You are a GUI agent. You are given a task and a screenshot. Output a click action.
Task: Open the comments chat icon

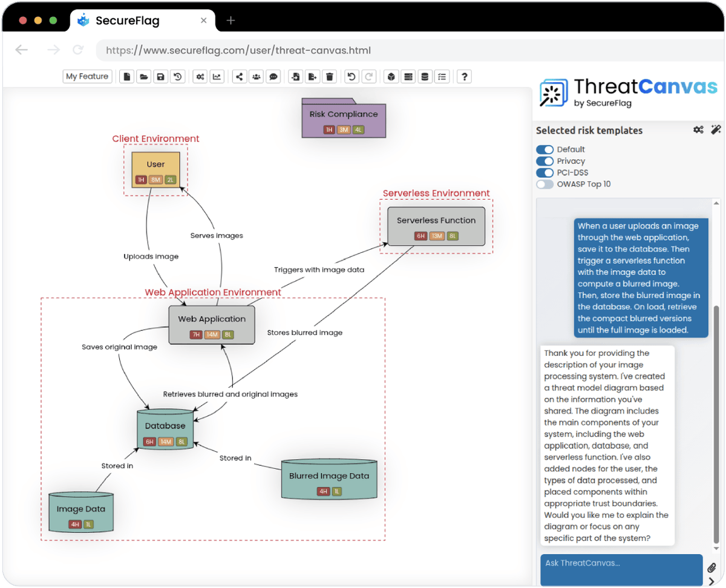coord(273,77)
